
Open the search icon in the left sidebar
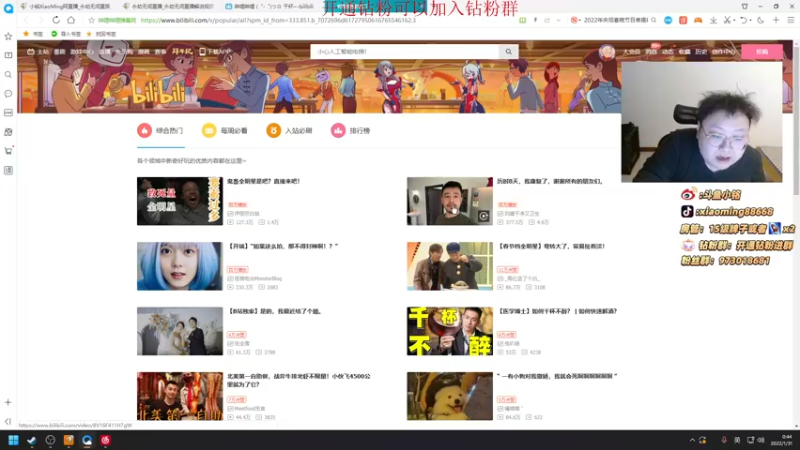[8, 74]
